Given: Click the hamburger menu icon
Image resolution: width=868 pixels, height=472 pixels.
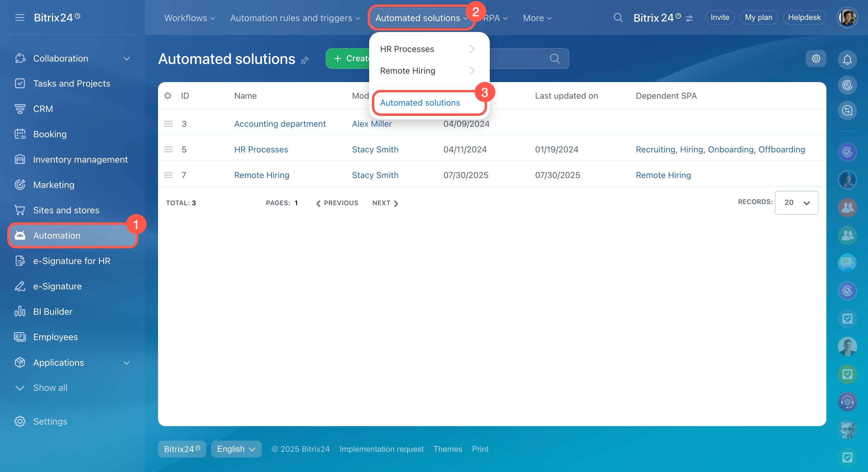Looking at the screenshot, I should [x=20, y=18].
